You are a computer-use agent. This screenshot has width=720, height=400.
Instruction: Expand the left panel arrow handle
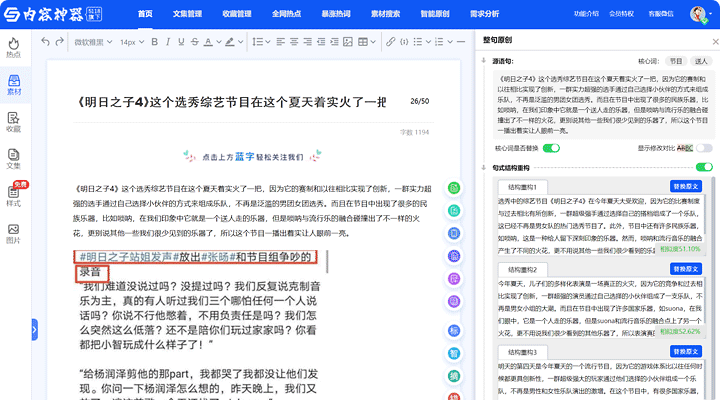(x=34, y=330)
